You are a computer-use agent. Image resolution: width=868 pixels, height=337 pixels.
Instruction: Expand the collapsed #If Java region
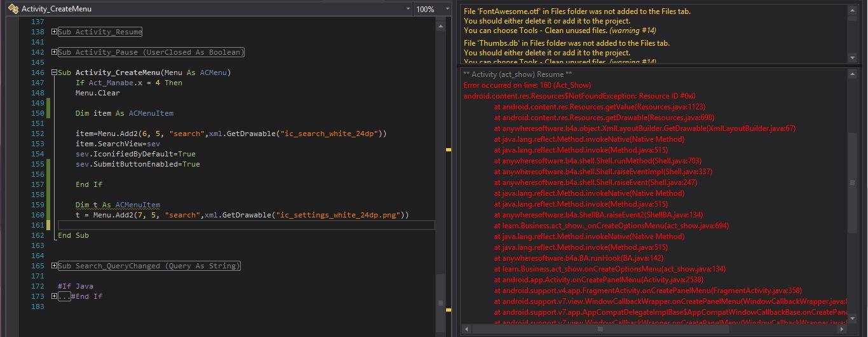54,296
